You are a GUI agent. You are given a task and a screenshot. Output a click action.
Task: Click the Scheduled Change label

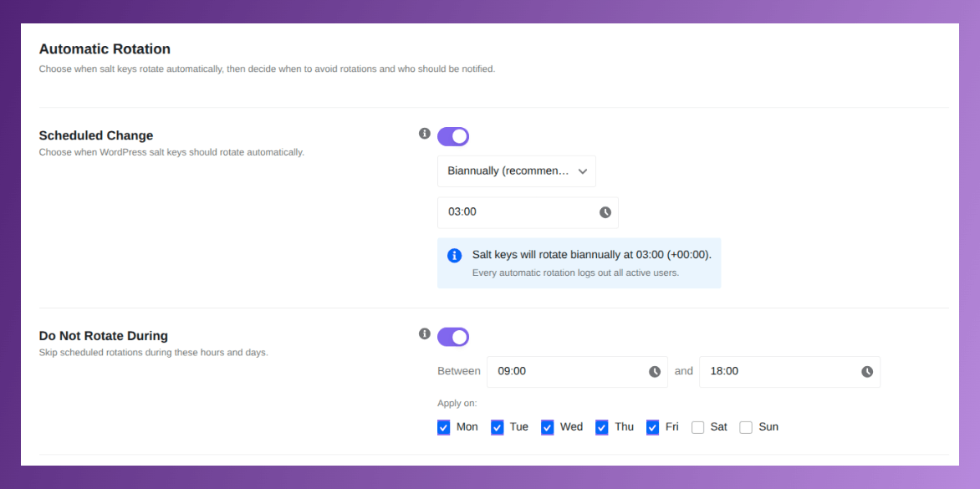[96, 135]
